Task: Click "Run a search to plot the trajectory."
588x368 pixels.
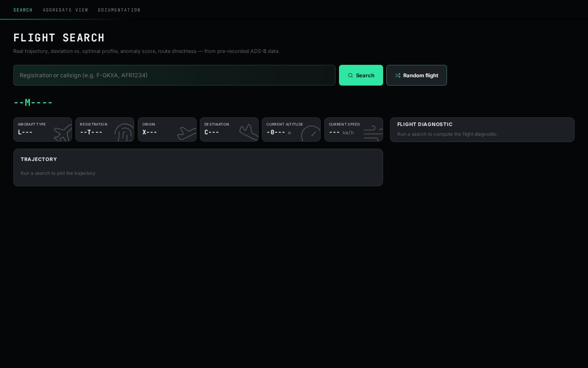Action: click(x=58, y=173)
